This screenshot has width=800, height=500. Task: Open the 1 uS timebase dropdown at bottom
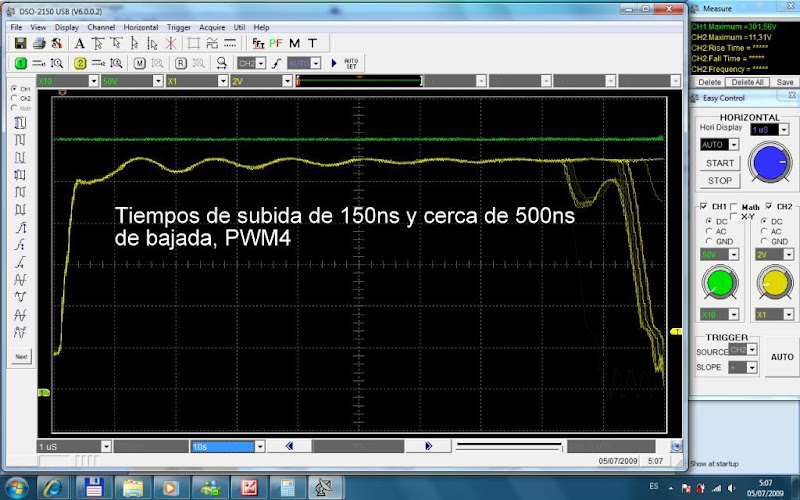coord(106,446)
